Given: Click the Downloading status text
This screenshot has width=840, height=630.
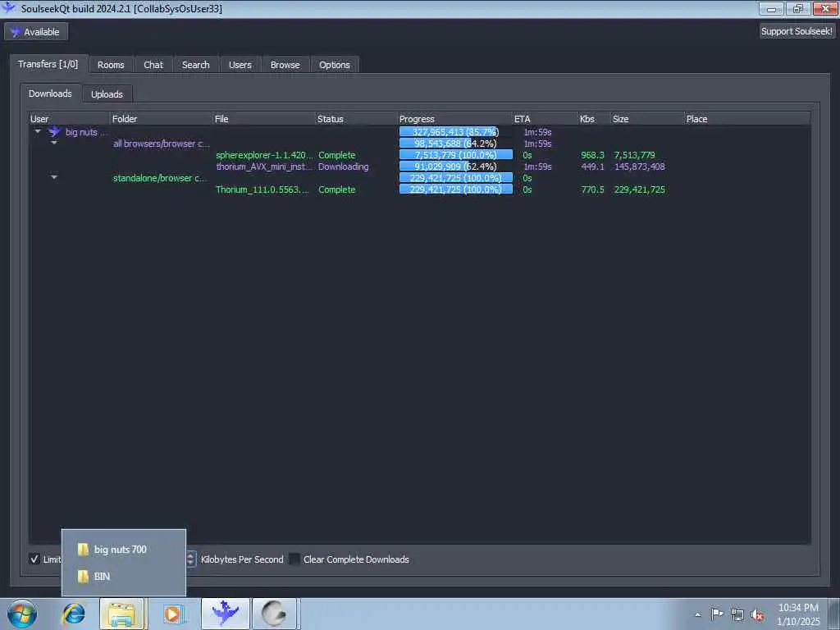Looking at the screenshot, I should pos(344,167).
